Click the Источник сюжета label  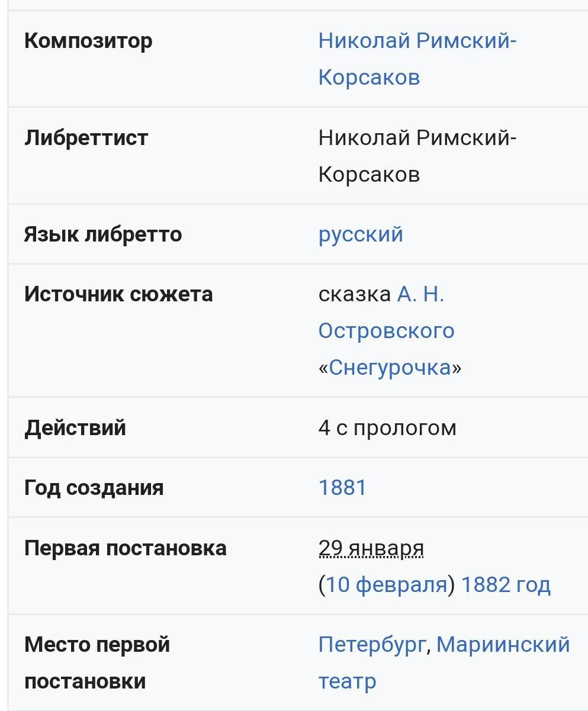pyautogui.click(x=118, y=294)
